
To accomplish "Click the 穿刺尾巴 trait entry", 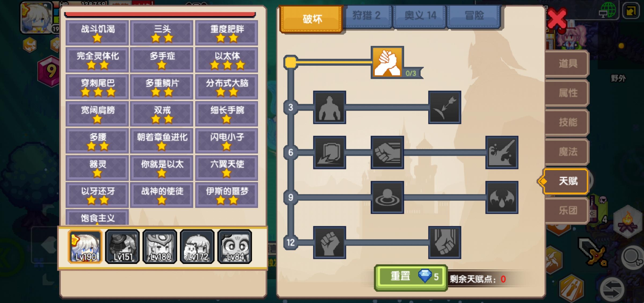I will (x=97, y=87).
